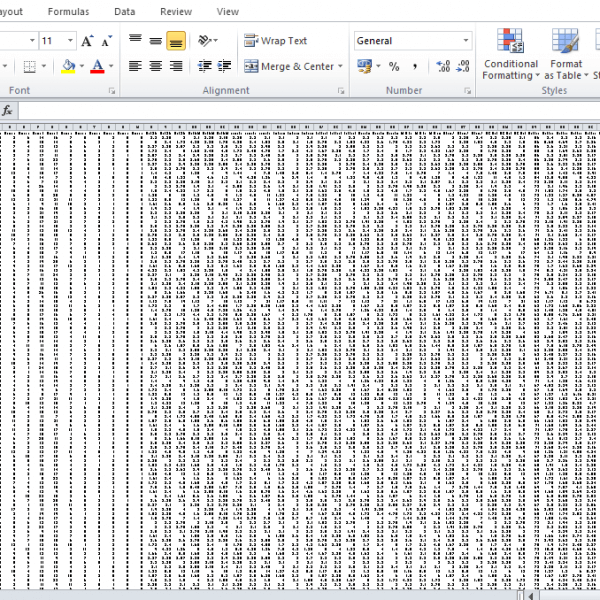The width and height of the screenshot is (600, 600).
Task: Click the Insert Function fx icon
Action: pos(8,110)
